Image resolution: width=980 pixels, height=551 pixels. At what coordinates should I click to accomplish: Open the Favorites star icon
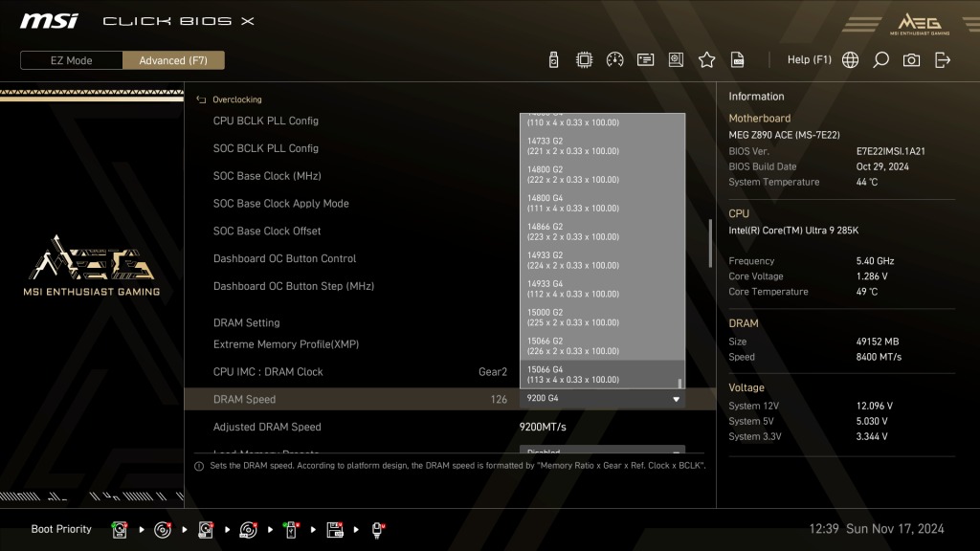(x=706, y=60)
